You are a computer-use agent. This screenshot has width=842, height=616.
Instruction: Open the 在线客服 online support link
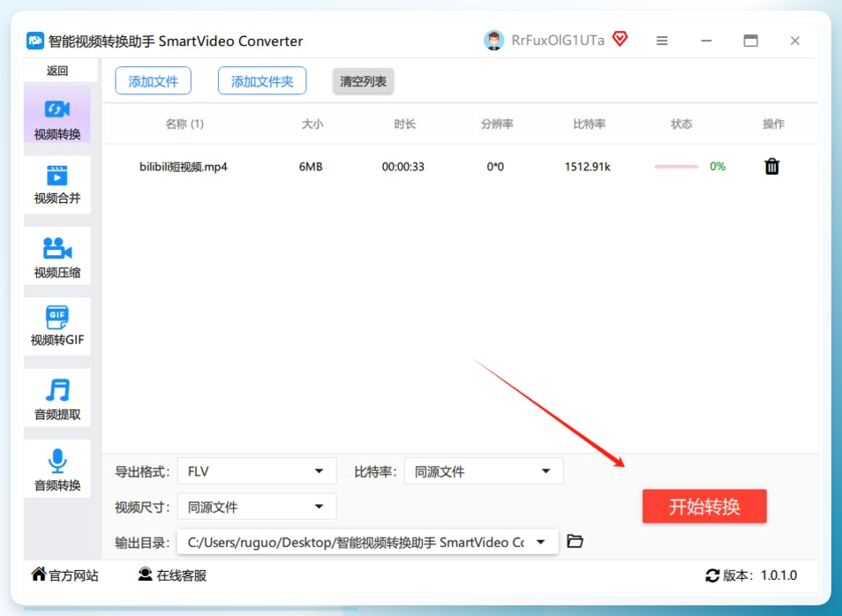tap(172, 575)
